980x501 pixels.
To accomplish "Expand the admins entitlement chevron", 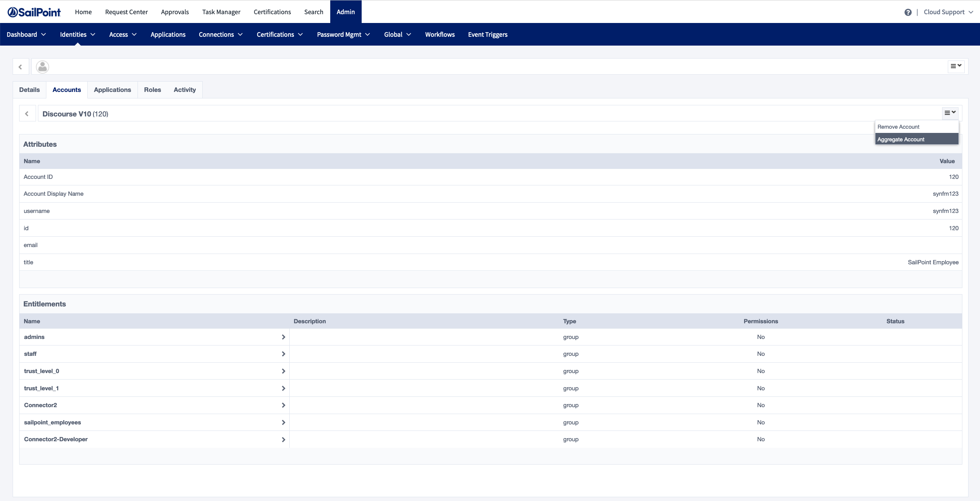I will point(283,337).
